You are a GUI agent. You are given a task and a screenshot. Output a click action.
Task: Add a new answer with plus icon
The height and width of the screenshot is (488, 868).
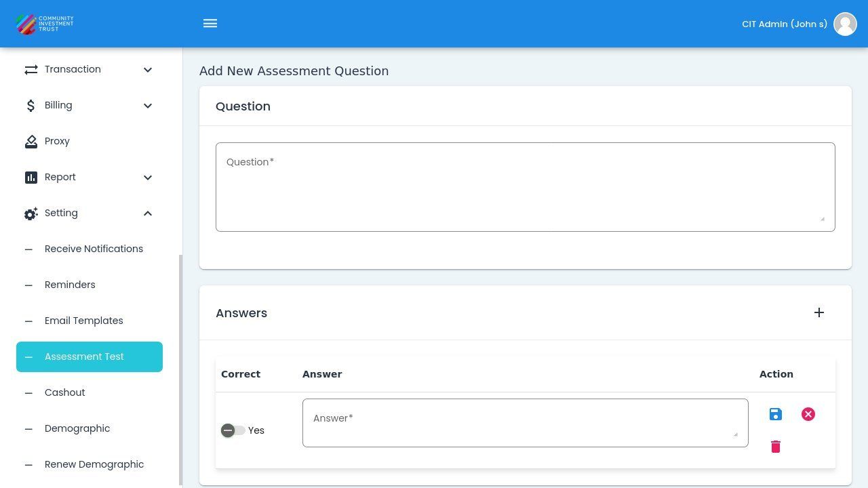pos(819,312)
